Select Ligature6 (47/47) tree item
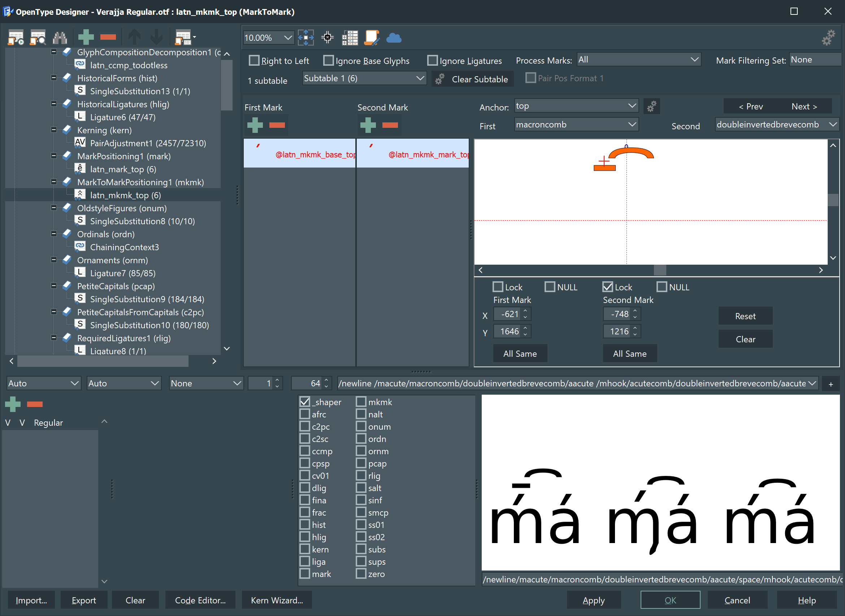 (x=123, y=117)
